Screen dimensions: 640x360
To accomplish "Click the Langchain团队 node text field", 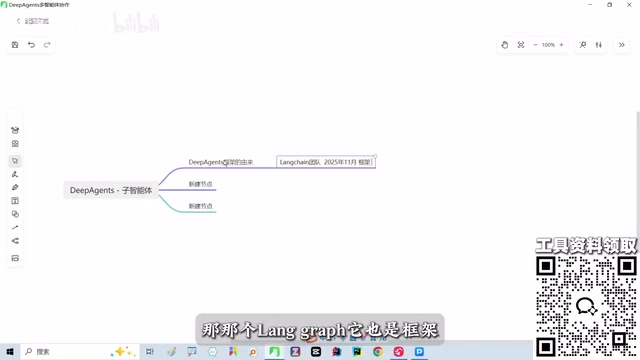I will 326,162.
